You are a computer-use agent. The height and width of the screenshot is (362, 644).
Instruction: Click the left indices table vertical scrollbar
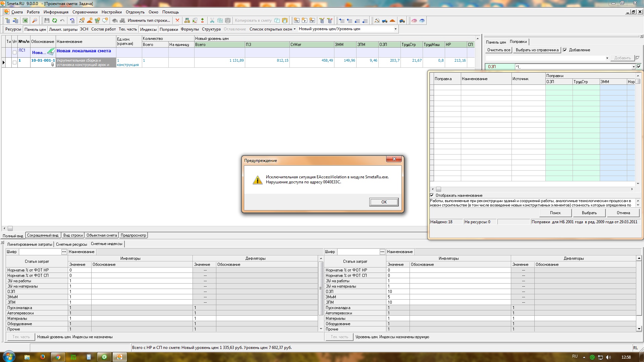click(321, 293)
